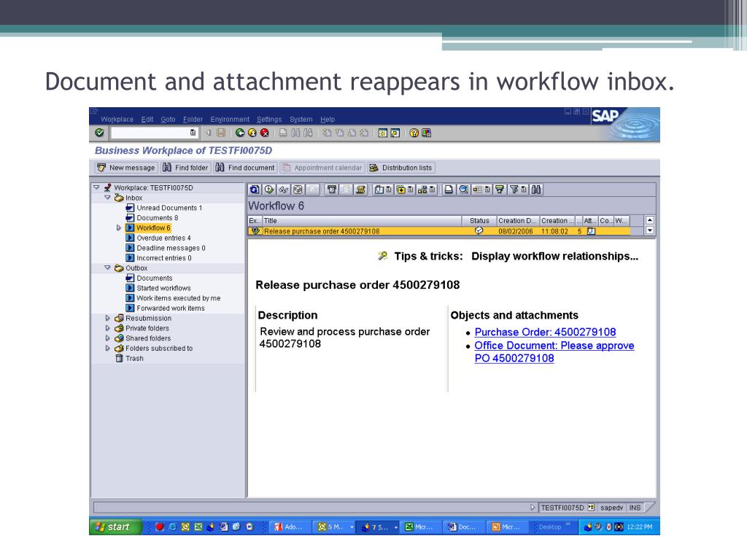Click the yellow Help question-mark icon

click(x=414, y=133)
